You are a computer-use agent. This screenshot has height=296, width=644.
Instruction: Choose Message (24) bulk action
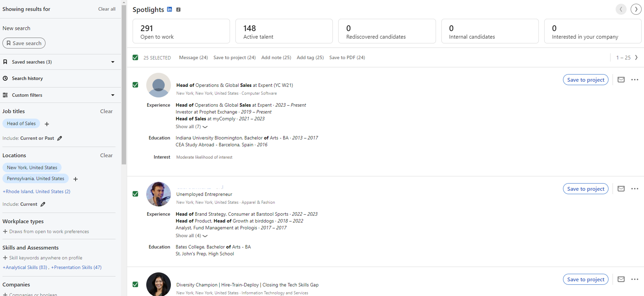[x=193, y=57]
